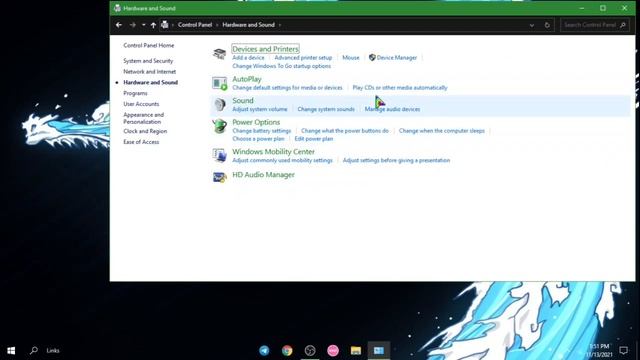This screenshot has height=360, width=640.
Task: Click the Devices and Printers category icon
Action: pyautogui.click(x=219, y=53)
